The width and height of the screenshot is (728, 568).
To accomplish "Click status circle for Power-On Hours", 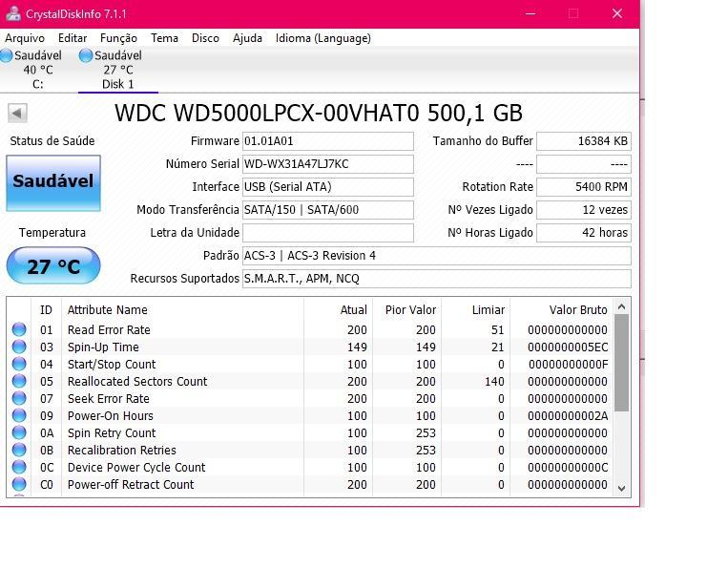I will tap(19, 415).
